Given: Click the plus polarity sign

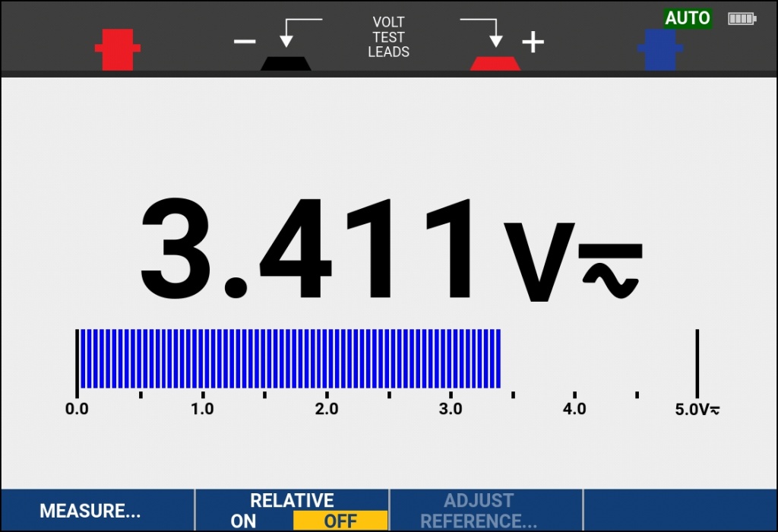Looking at the screenshot, I should pos(533,43).
